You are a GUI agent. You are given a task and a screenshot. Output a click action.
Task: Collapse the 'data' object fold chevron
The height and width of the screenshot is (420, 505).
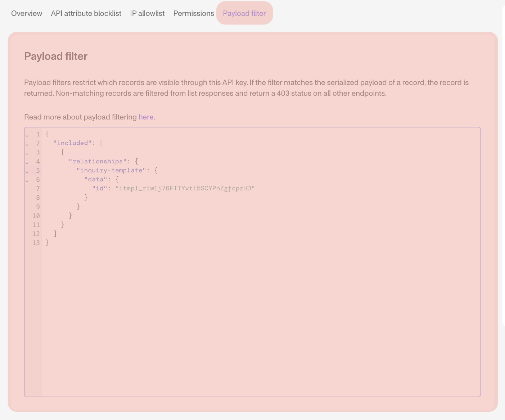click(27, 181)
